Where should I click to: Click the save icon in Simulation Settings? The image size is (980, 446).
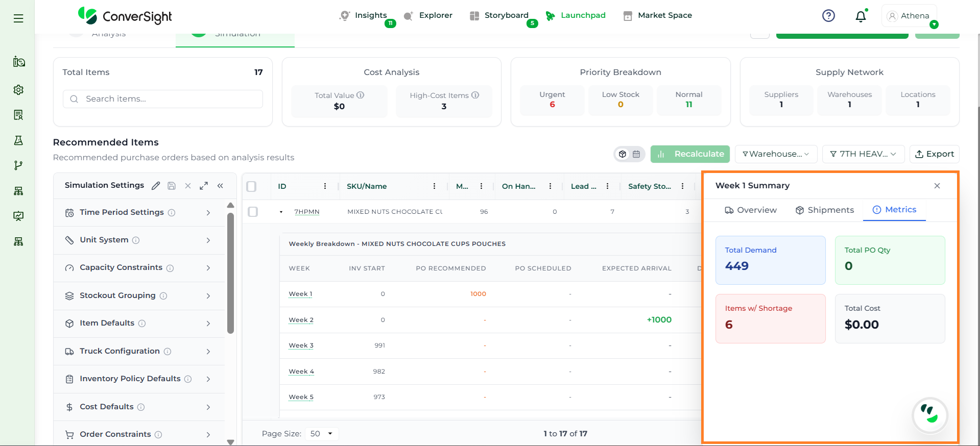(x=172, y=186)
